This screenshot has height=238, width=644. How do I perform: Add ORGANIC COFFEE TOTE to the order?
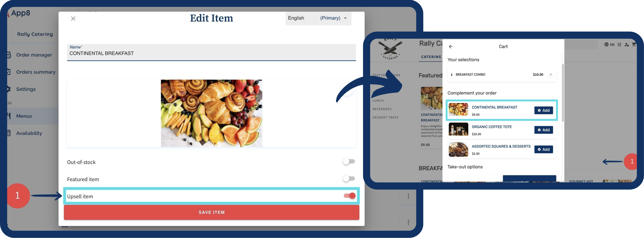point(544,130)
